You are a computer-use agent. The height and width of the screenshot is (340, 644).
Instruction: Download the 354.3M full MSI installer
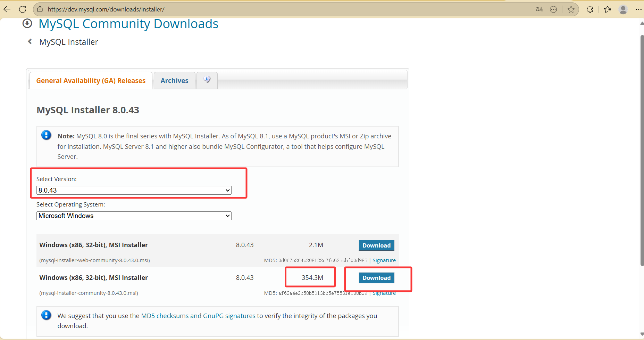[x=376, y=278]
